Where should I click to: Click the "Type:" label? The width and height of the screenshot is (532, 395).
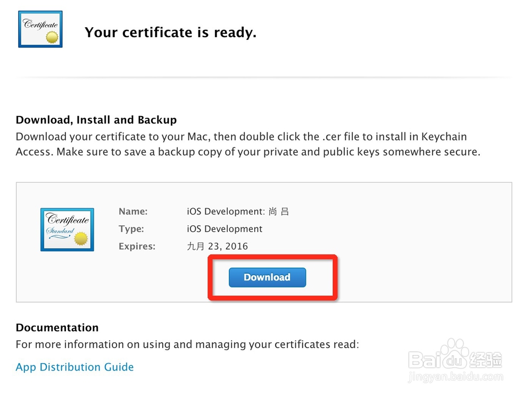pyautogui.click(x=131, y=229)
